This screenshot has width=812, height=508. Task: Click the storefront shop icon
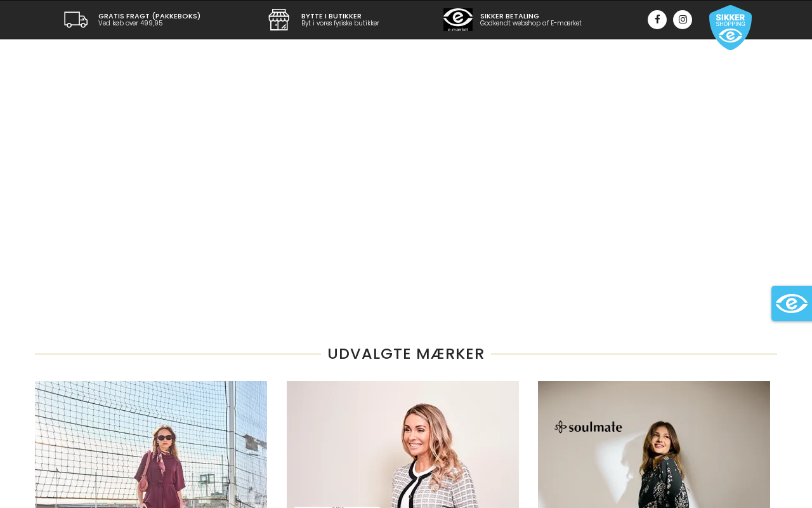(x=279, y=20)
